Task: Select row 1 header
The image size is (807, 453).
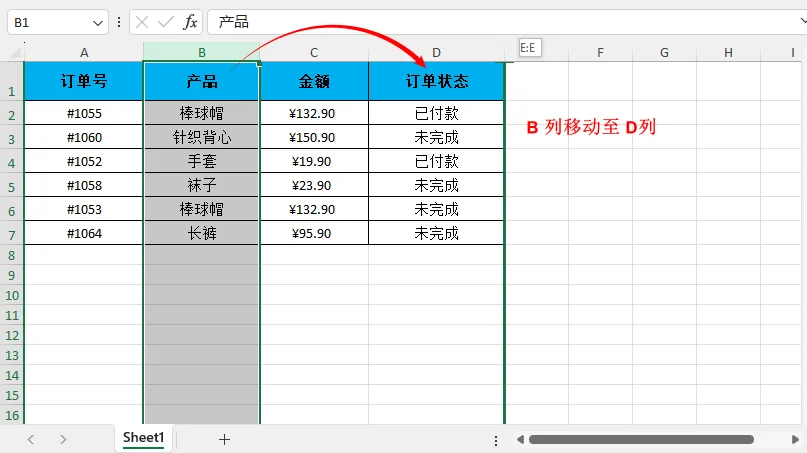Action: tap(11, 81)
